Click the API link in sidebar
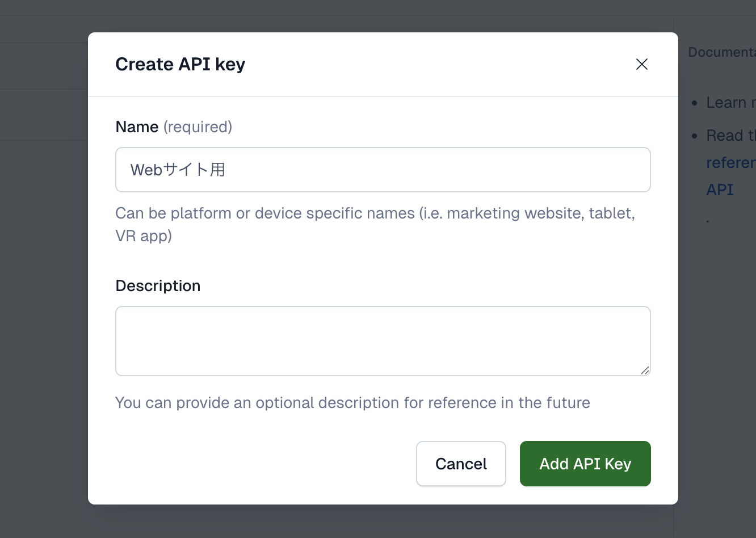Screen dimensions: 756x538 pyautogui.click(x=720, y=190)
